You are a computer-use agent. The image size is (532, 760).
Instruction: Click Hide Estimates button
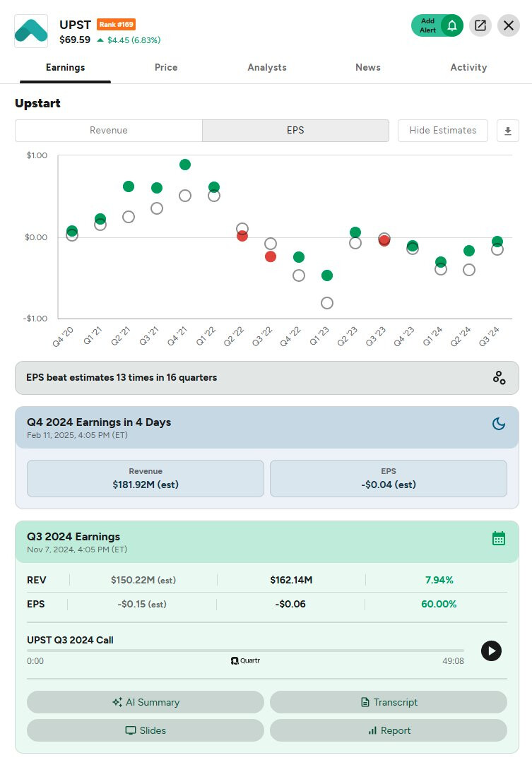click(x=443, y=131)
